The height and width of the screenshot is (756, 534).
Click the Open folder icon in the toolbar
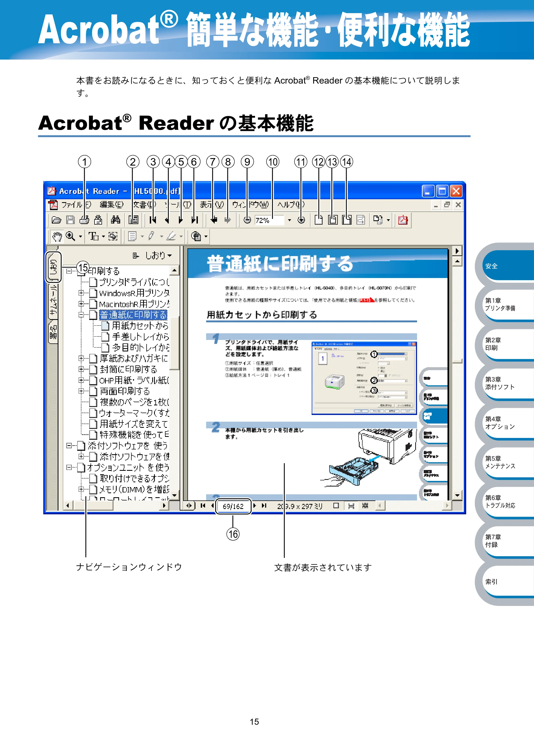click(x=57, y=220)
